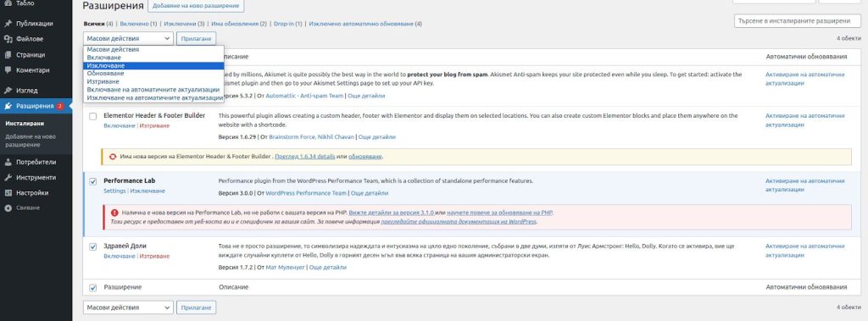Click in the plugin search field
Screen dimensions: 868x321
(x=798, y=21)
